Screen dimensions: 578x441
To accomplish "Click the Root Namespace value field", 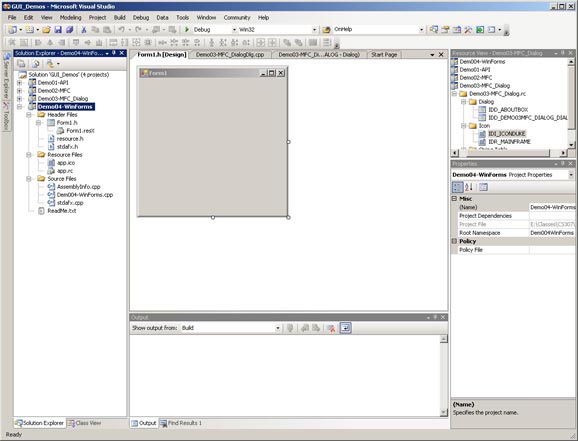I will point(552,233).
